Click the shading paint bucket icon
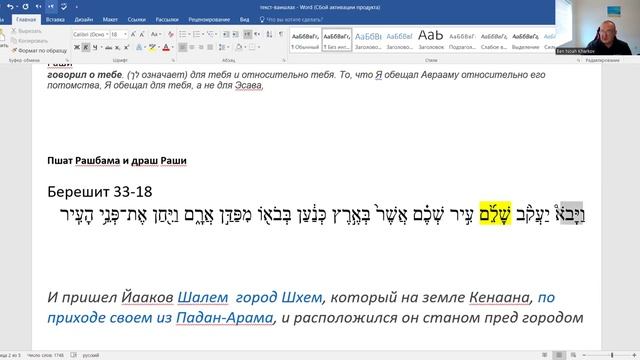This screenshot has width=640, height=360. coord(239,47)
